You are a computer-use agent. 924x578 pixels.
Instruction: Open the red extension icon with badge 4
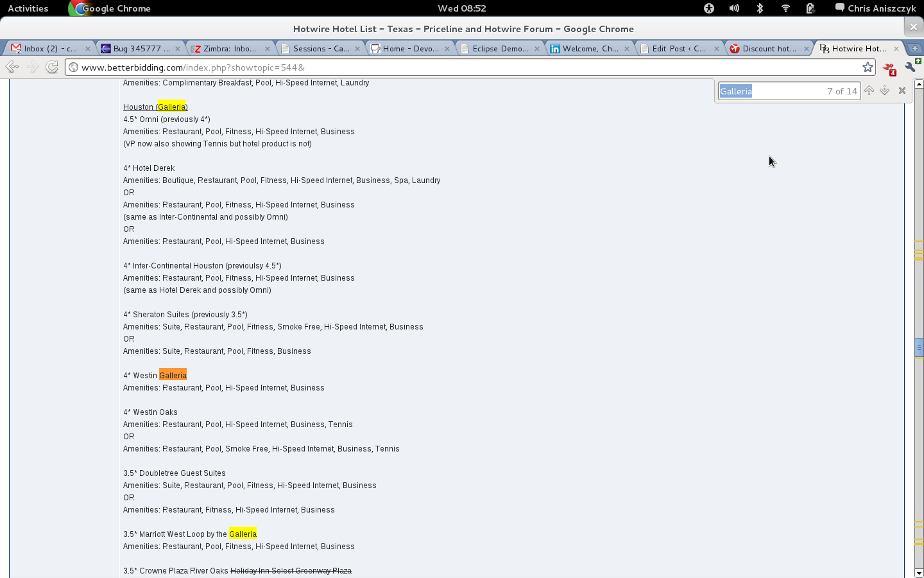[889, 68]
